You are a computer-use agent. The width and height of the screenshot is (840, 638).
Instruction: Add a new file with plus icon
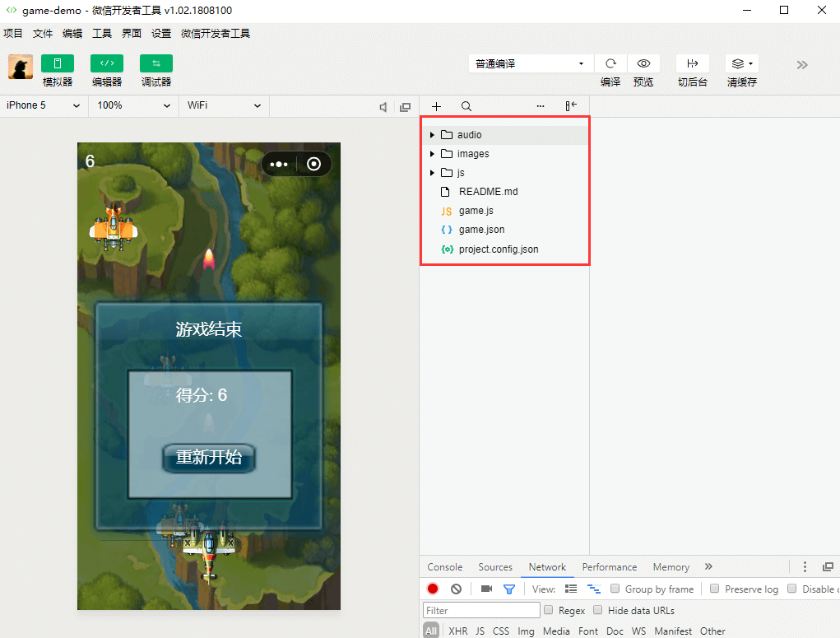437,106
